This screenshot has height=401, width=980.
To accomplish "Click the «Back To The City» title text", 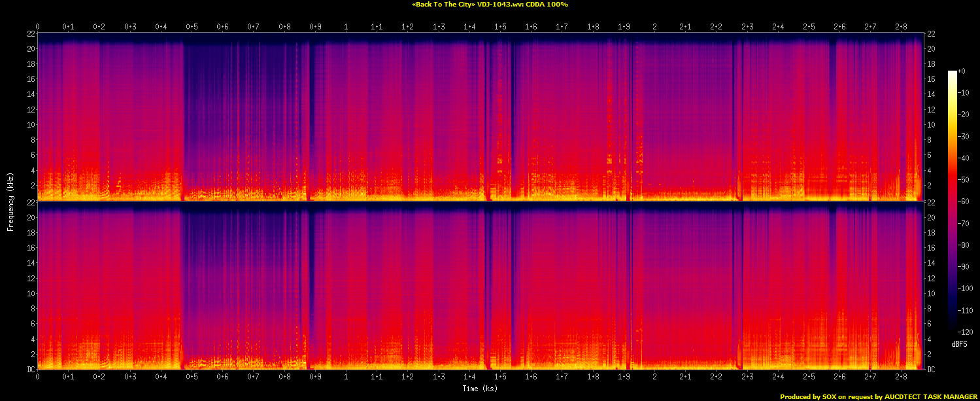I will 490,5.
